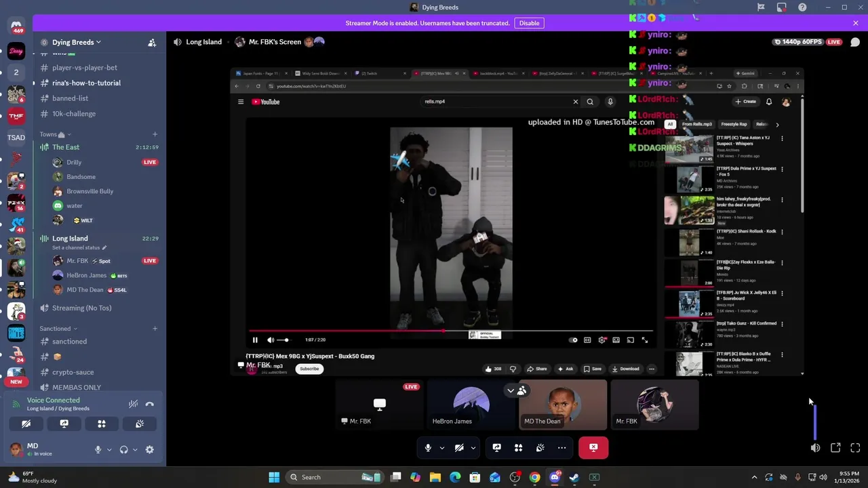Adjust the stream volume slider
Image resolution: width=868 pixels, height=488 pixels.
pyautogui.click(x=815, y=422)
